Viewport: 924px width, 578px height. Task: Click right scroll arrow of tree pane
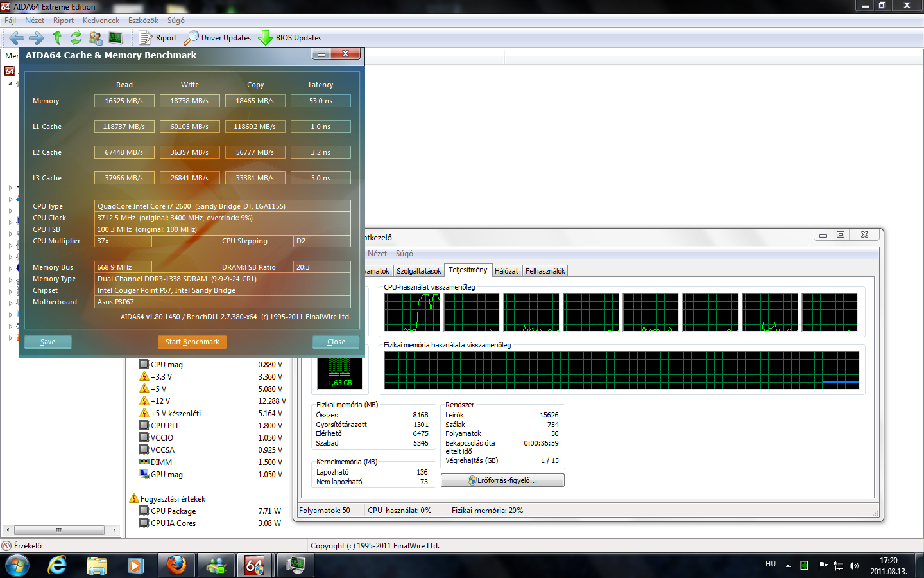click(114, 530)
